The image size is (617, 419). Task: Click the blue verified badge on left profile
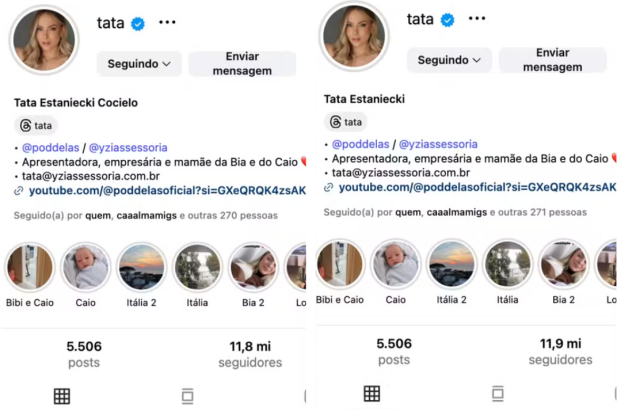[x=138, y=24]
